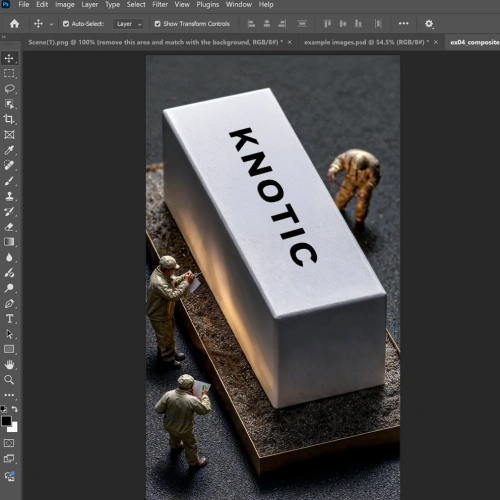Open the three-dots more options in options bar
This screenshot has width=500, height=500.
coord(403,23)
